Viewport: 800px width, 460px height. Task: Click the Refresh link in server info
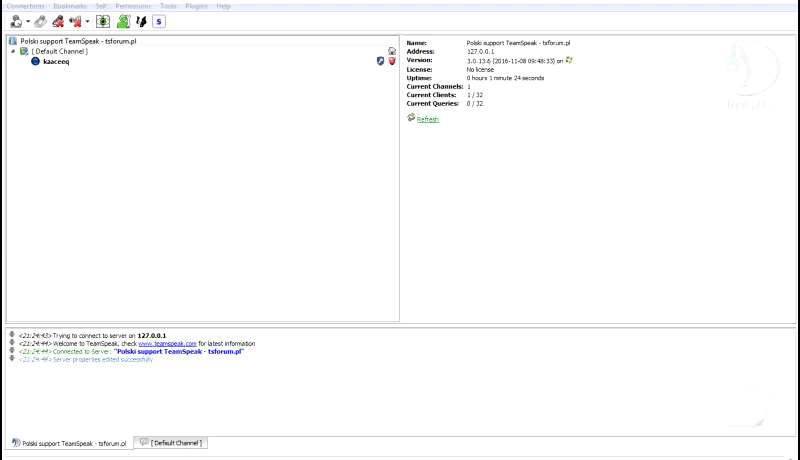pyautogui.click(x=428, y=119)
